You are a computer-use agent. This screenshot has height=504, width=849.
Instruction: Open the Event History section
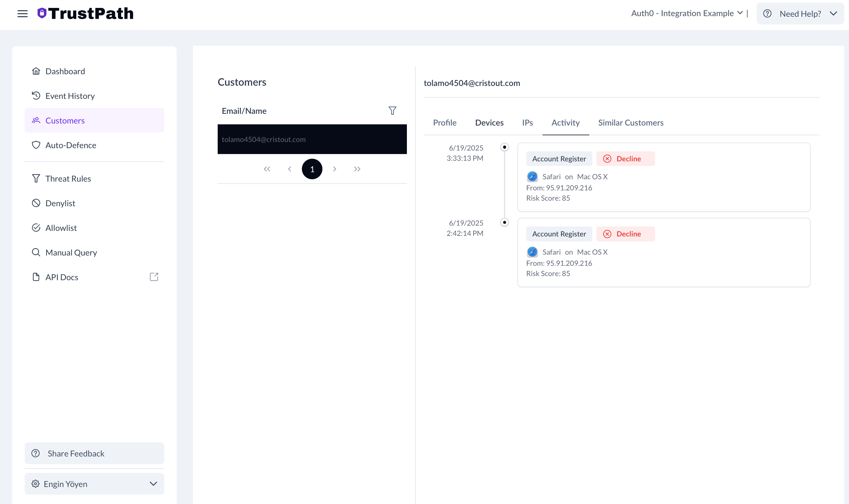70,96
